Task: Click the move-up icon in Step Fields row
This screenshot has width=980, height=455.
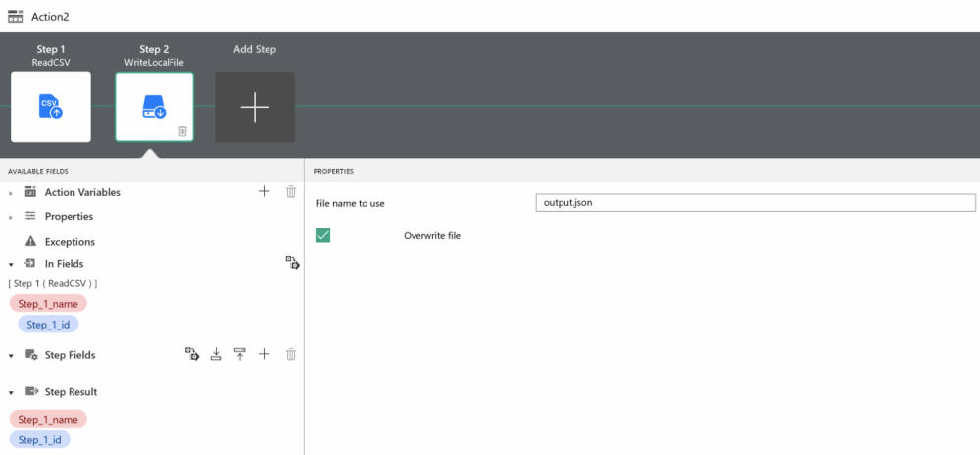Action: point(239,354)
